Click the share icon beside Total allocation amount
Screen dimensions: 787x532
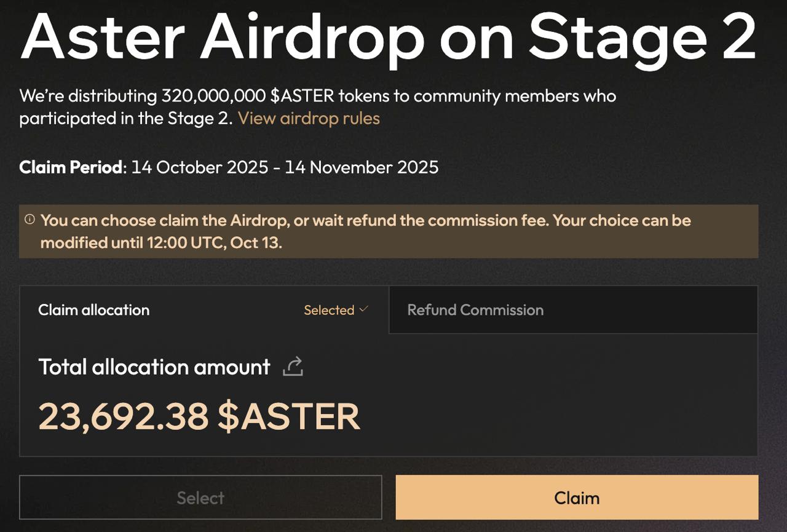293,367
